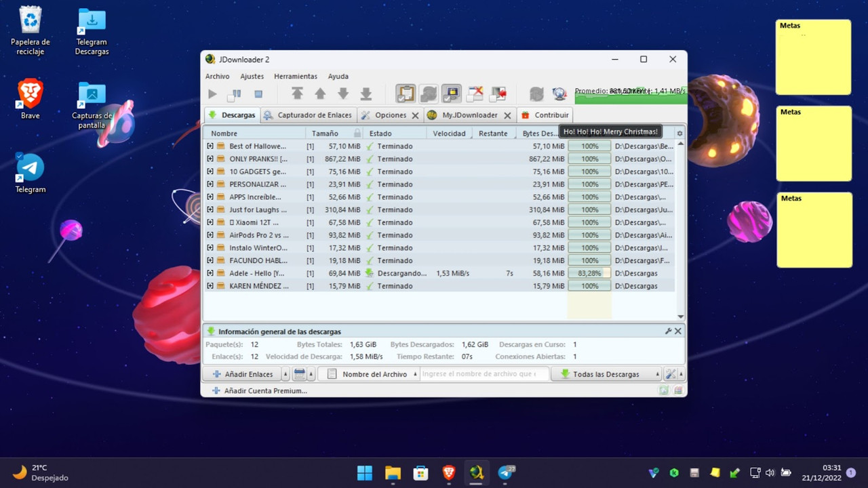Open File Explorer from the taskbar
This screenshot has height=488, width=868.
pyautogui.click(x=393, y=472)
